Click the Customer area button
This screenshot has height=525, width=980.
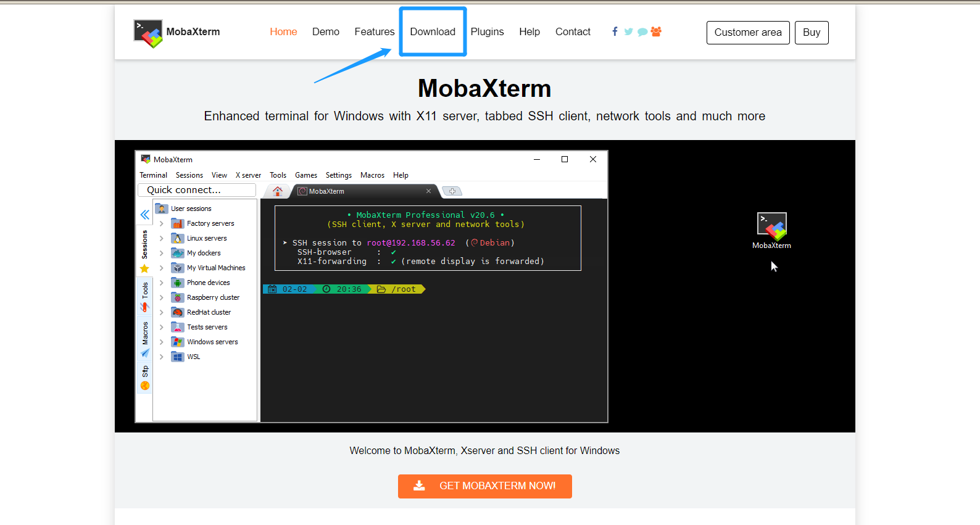[x=748, y=33]
